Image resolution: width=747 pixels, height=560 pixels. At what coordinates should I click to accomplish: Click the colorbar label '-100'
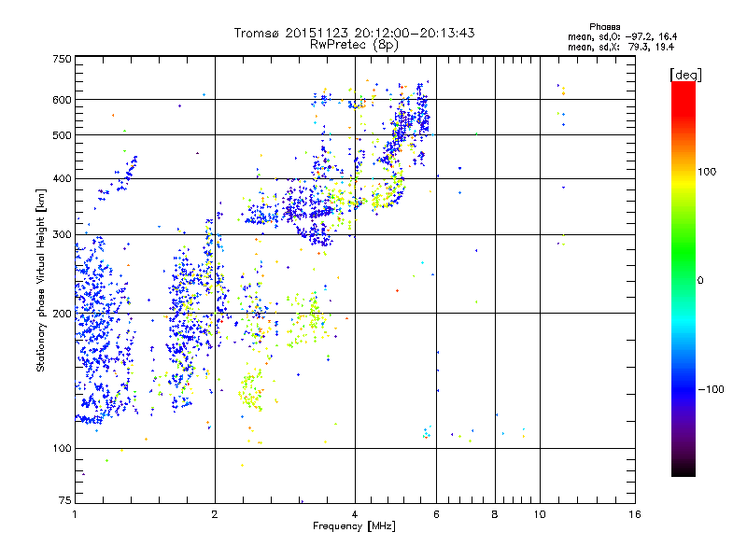click(x=711, y=389)
